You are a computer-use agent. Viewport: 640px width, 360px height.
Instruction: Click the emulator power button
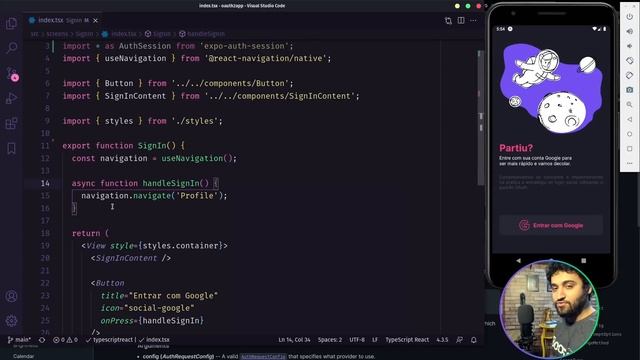coord(629,17)
